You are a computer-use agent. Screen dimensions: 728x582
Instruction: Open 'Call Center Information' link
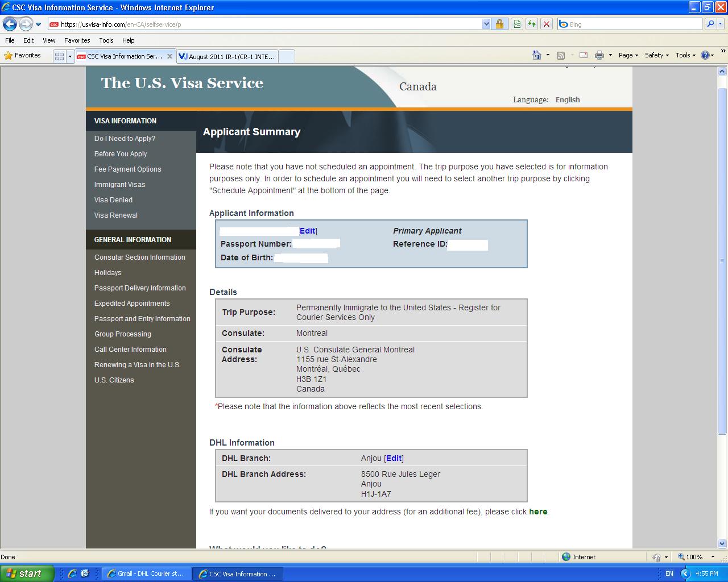[130, 350]
